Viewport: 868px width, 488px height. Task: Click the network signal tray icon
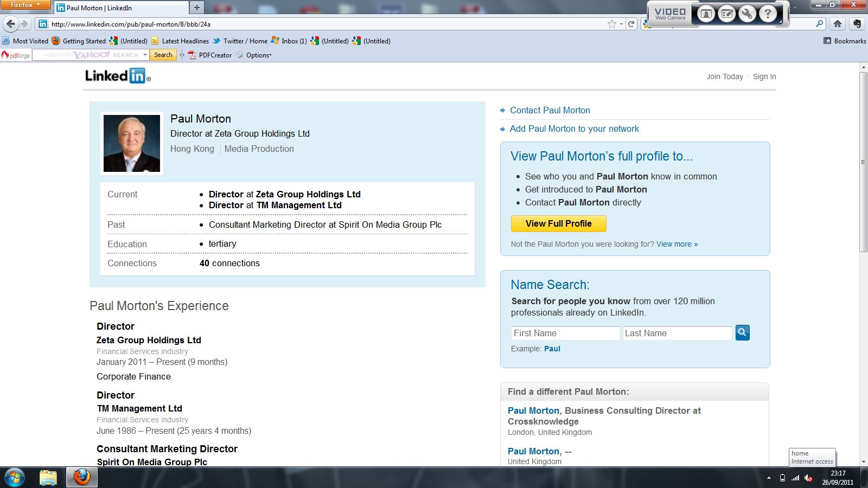(x=795, y=478)
